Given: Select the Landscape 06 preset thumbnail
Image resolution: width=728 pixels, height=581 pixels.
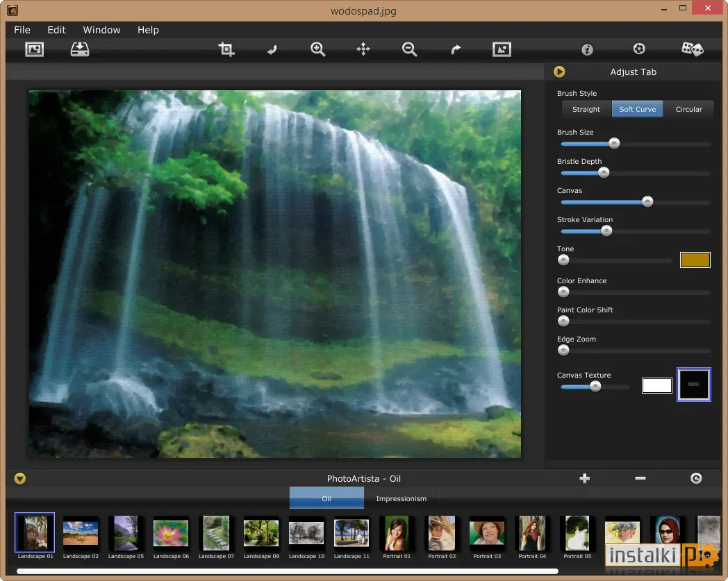Looking at the screenshot, I should point(171,537).
